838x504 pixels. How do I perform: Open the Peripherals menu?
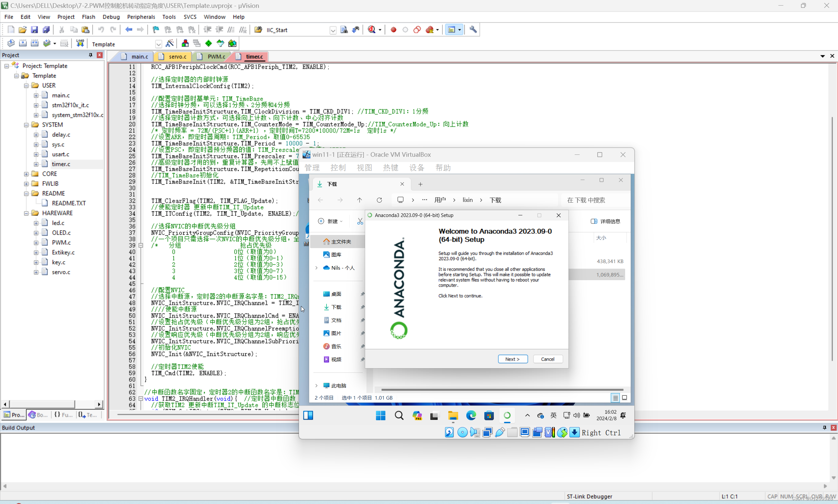141,17
